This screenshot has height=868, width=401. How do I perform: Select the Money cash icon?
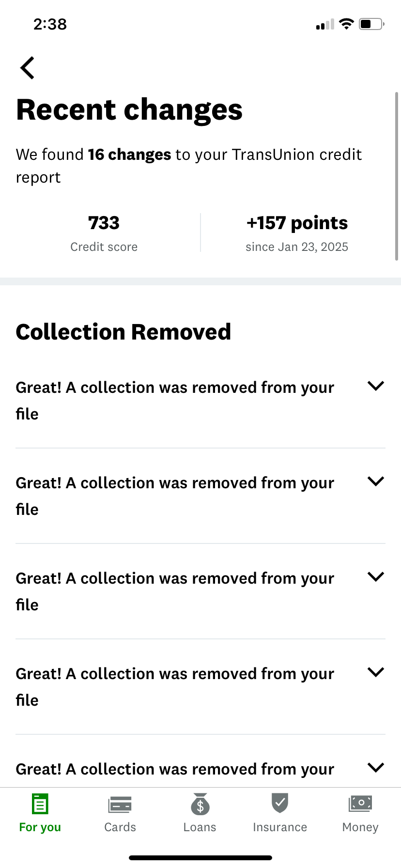360,803
